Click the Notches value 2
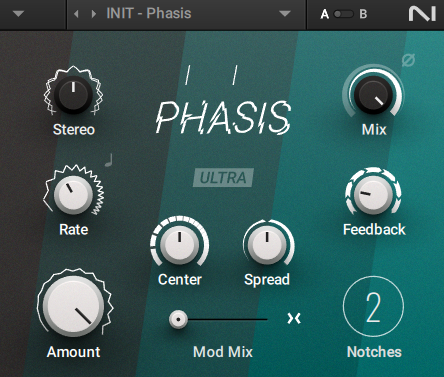This screenshot has height=377, width=444. [373, 307]
